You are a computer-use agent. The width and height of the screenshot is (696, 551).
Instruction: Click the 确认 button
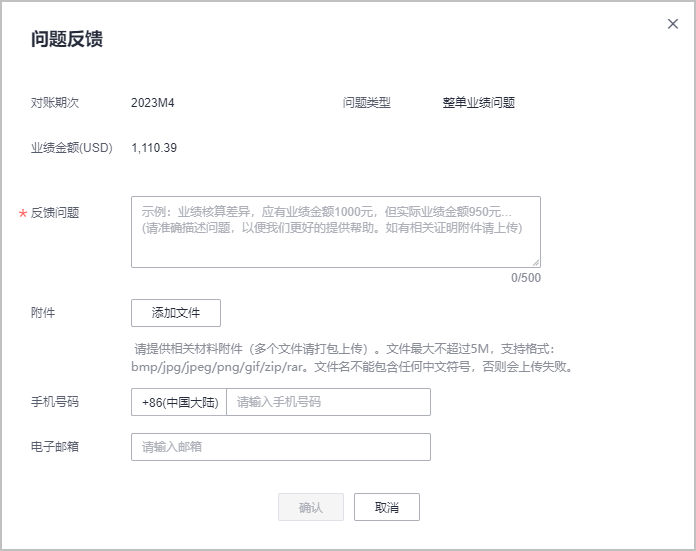tap(311, 507)
